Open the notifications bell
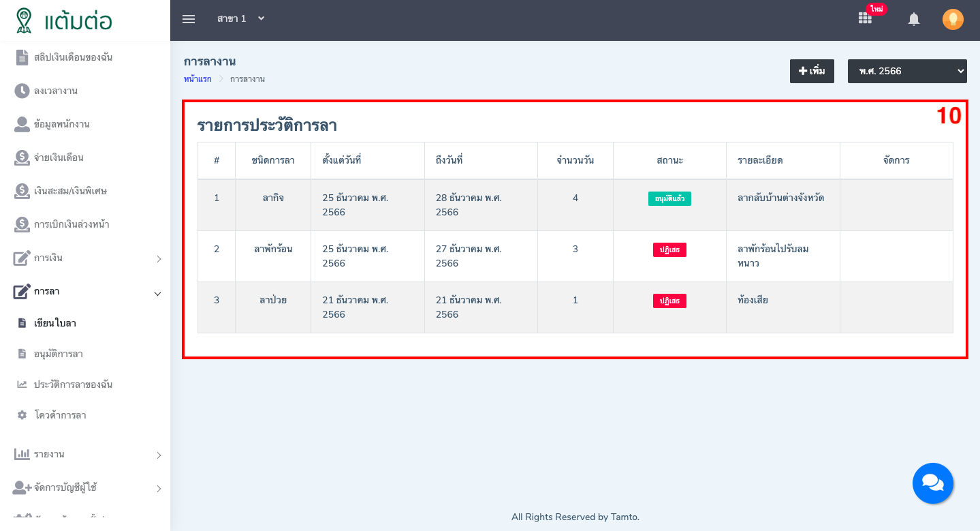Viewport: 980px width, 531px height. (914, 19)
